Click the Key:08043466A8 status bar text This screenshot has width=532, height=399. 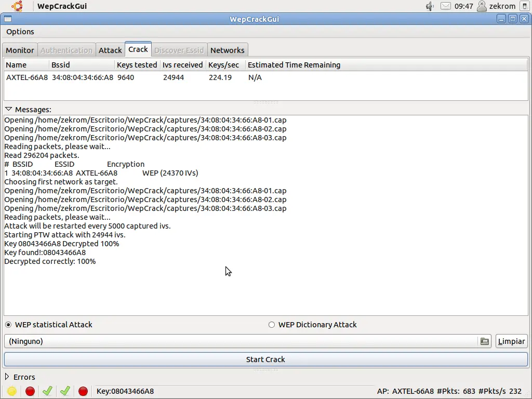(x=125, y=391)
